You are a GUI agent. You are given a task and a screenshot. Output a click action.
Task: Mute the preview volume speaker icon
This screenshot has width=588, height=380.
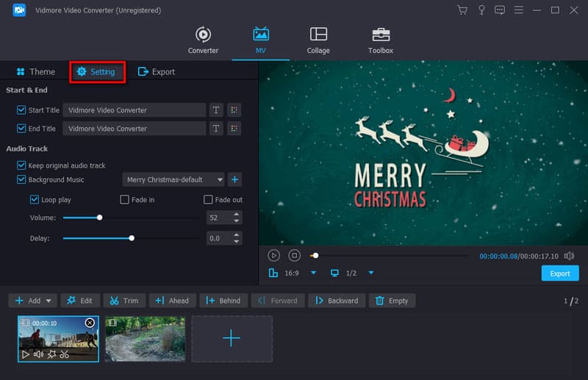[569, 256]
